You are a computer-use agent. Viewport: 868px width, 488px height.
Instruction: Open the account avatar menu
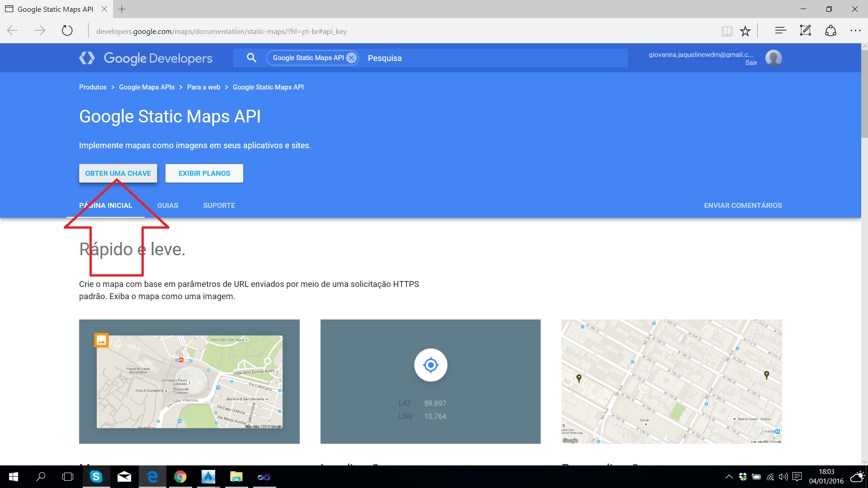[774, 58]
